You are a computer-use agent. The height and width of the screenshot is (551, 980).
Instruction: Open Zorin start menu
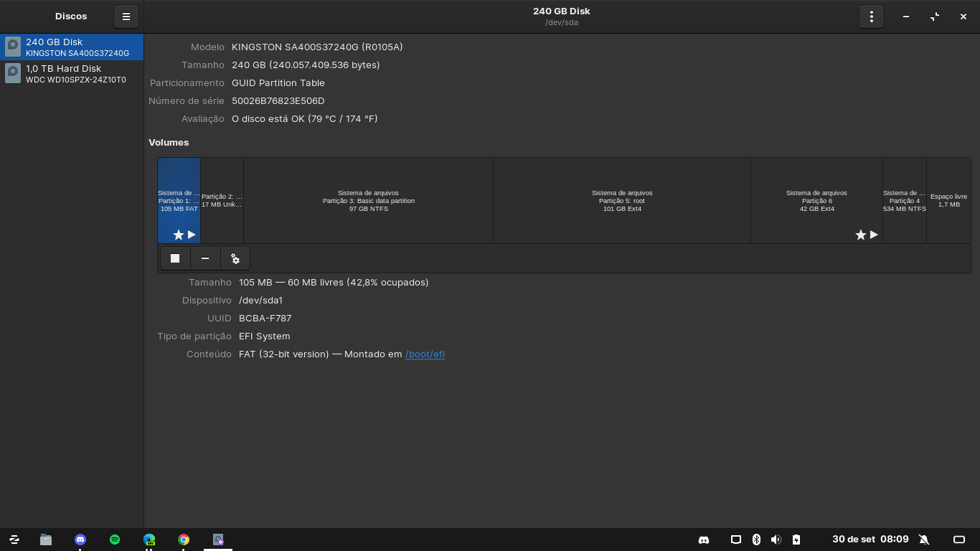[14, 540]
